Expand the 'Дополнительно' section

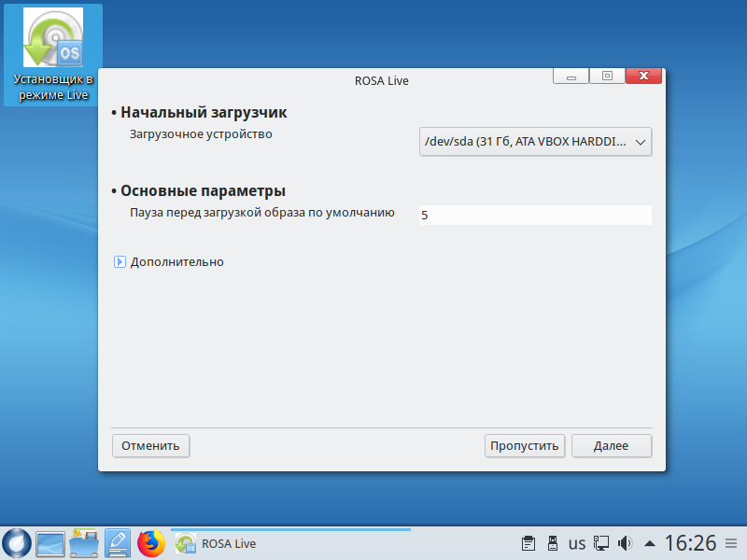click(x=120, y=262)
